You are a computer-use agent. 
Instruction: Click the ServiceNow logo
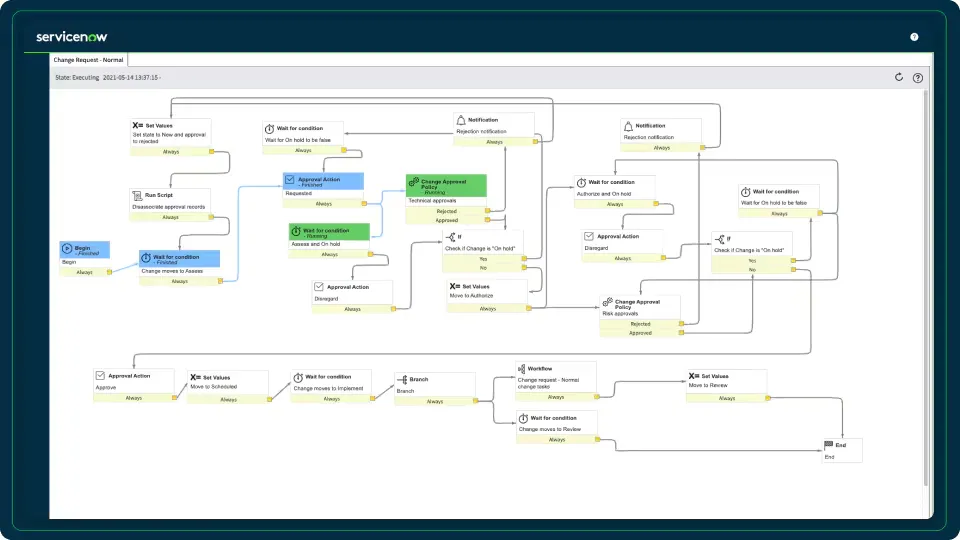coord(71,37)
